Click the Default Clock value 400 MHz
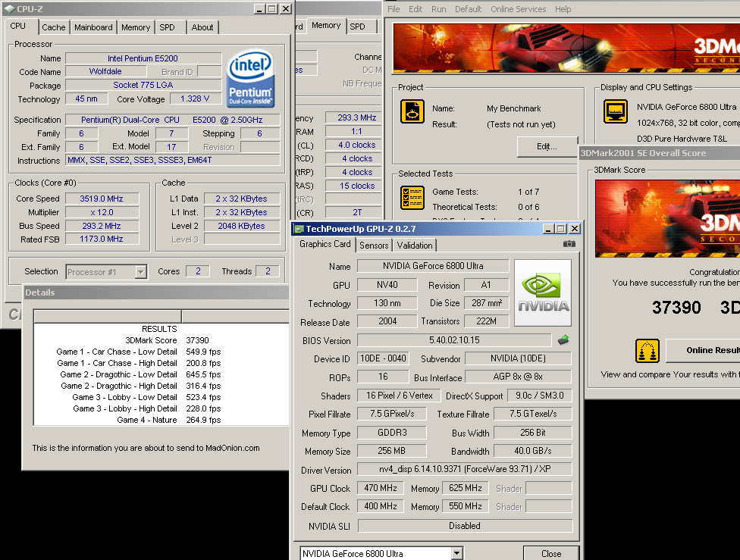 (381, 506)
